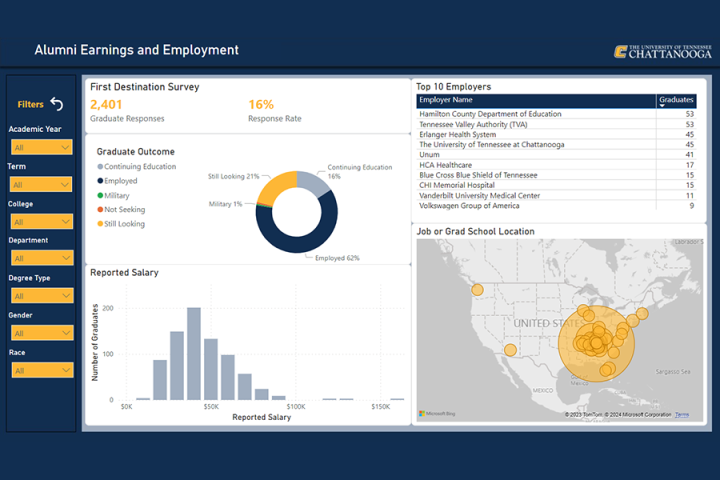The height and width of the screenshot is (480, 720).
Task: Click the Alumni Earnings and Employment heading
Action: pyautogui.click(x=136, y=50)
